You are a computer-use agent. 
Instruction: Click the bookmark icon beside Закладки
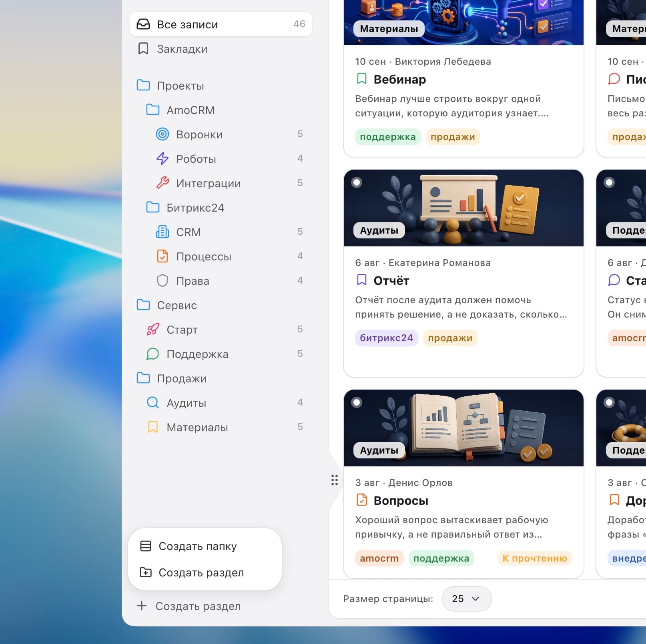coord(143,49)
